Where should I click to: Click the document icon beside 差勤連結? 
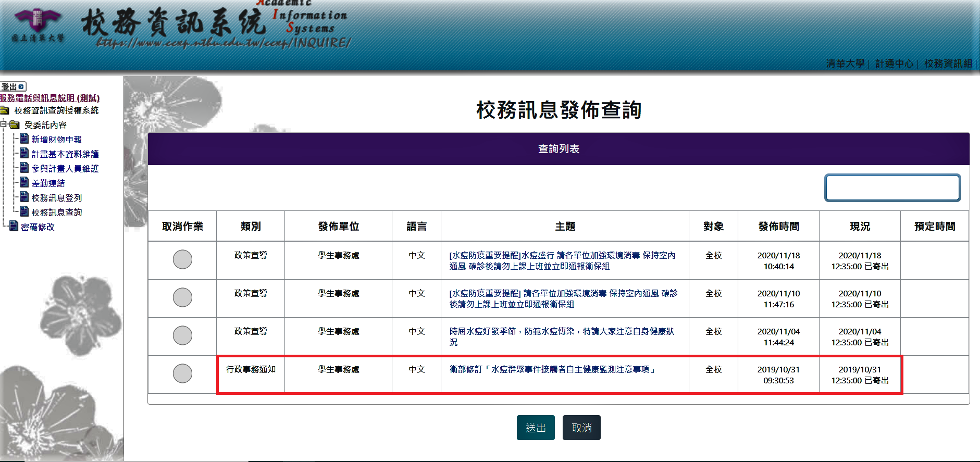pyautogui.click(x=24, y=182)
